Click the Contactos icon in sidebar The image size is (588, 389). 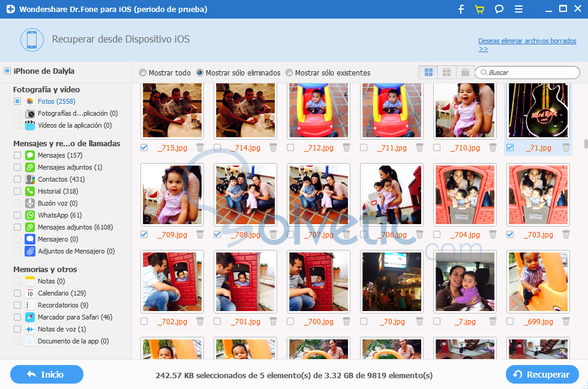[30, 179]
